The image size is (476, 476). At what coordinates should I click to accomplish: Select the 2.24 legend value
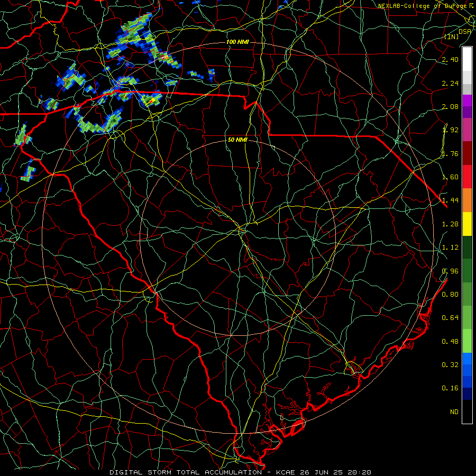pos(450,83)
